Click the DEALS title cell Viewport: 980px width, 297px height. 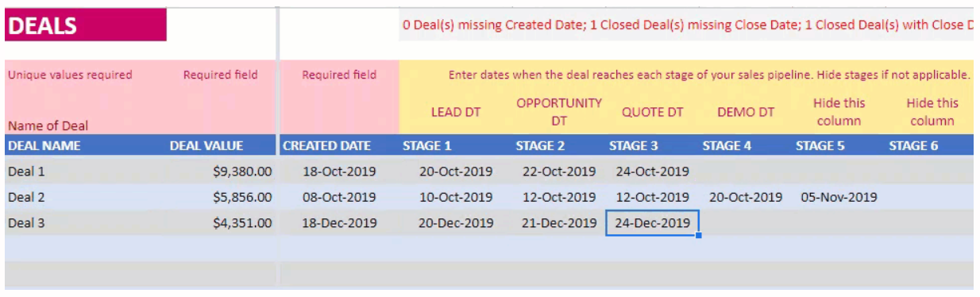coord(86,25)
